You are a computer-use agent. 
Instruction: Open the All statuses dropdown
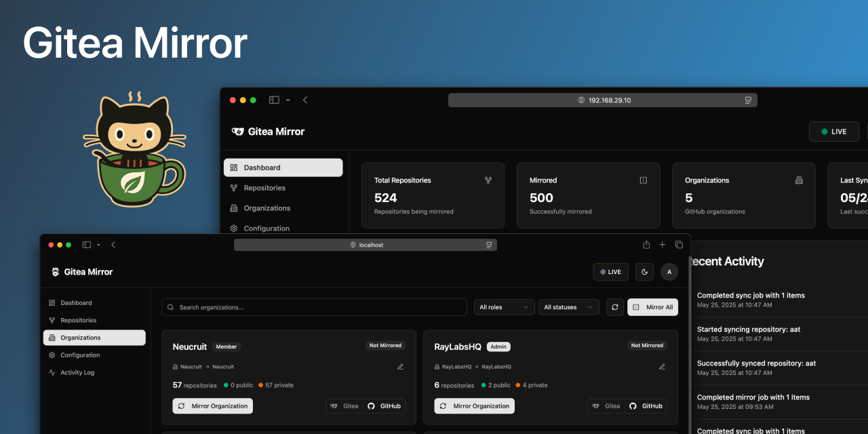[570, 307]
